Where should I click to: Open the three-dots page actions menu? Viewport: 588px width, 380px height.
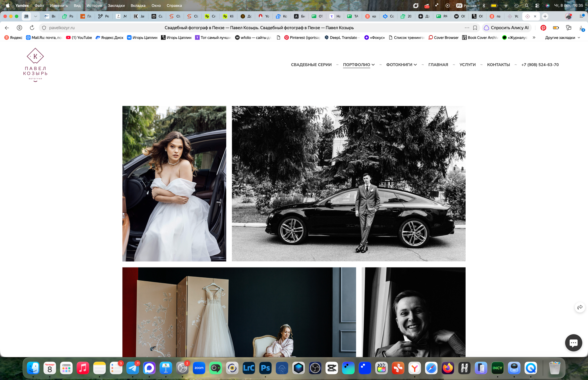pos(467,28)
